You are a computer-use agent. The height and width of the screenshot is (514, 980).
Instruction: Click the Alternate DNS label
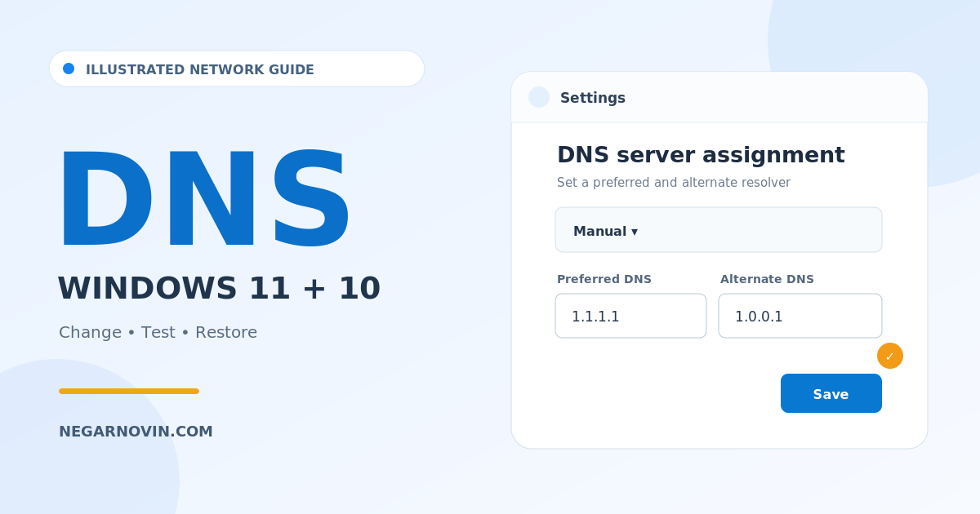click(767, 280)
